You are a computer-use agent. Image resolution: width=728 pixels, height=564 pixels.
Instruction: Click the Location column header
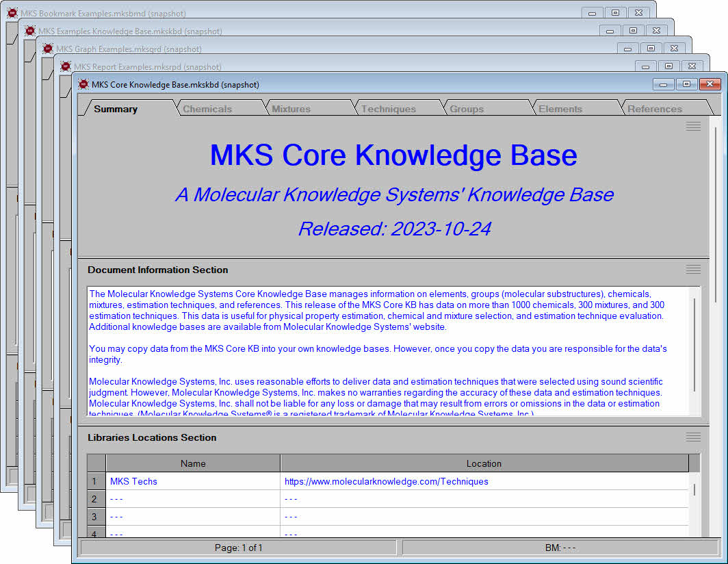click(484, 463)
